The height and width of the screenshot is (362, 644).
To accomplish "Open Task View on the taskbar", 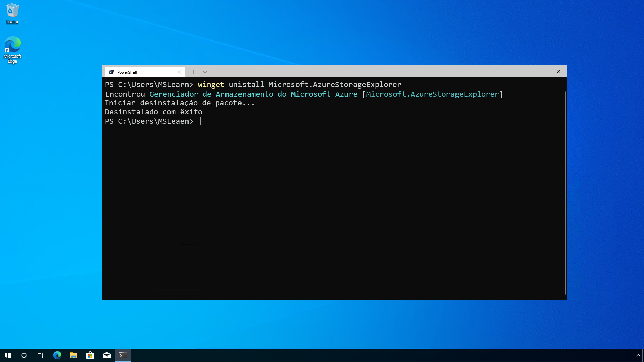I will coord(40,355).
